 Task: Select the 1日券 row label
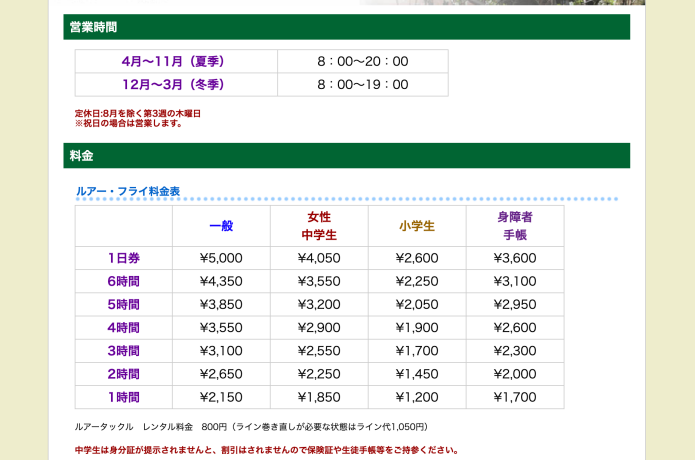[124, 258]
